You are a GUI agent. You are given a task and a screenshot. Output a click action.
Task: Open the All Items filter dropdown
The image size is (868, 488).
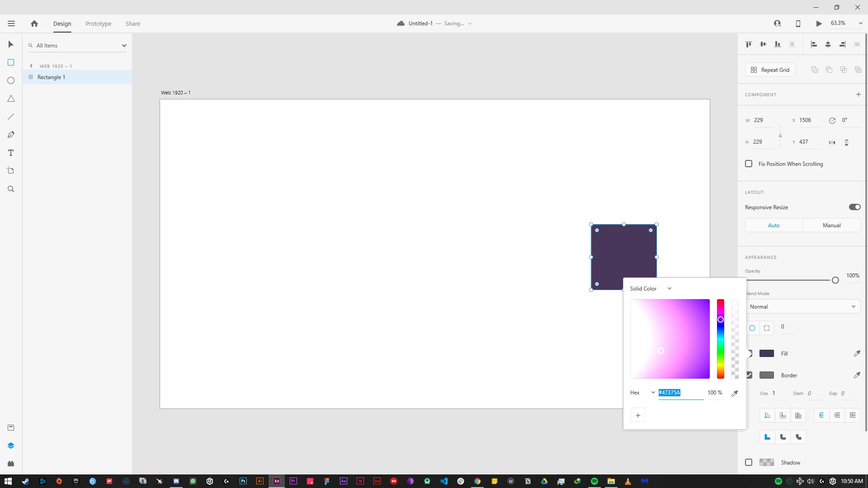(x=124, y=46)
